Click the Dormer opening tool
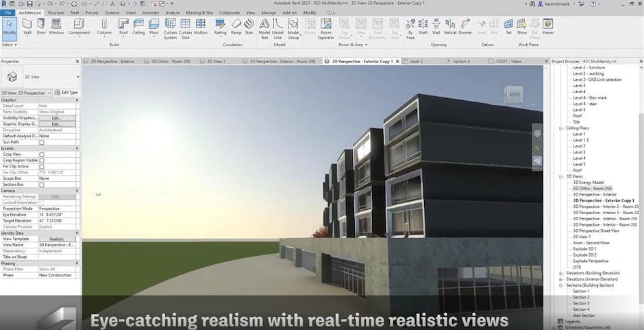Image resolution: width=644 pixels, height=330 pixels. [465, 27]
